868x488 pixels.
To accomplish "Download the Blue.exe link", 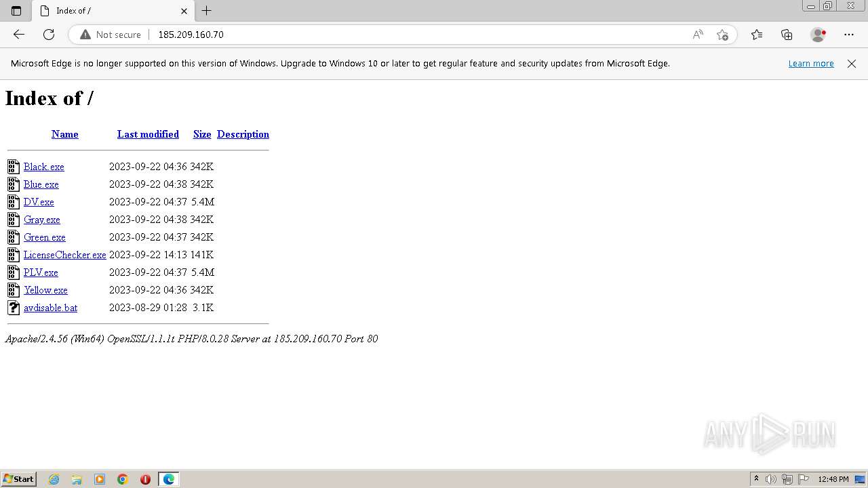I will click(x=41, y=184).
